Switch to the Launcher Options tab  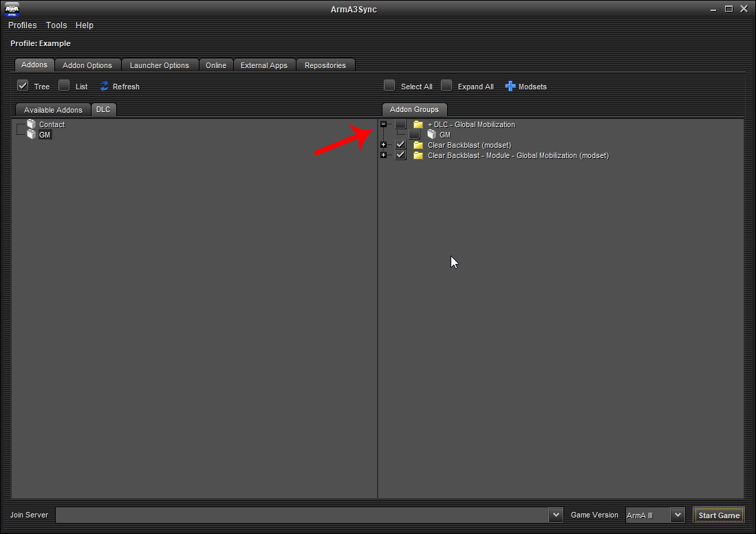tap(160, 65)
